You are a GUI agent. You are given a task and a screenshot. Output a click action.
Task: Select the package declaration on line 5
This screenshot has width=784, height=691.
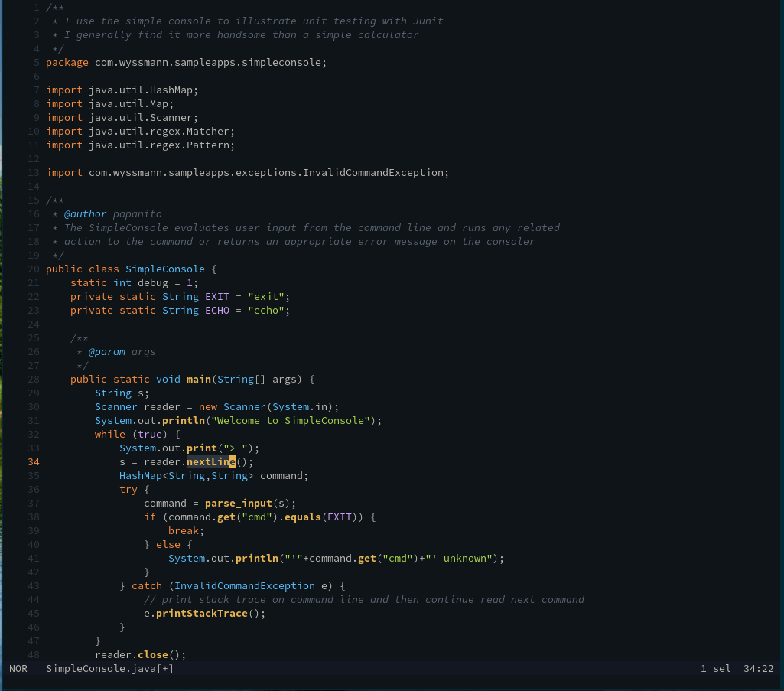click(186, 62)
